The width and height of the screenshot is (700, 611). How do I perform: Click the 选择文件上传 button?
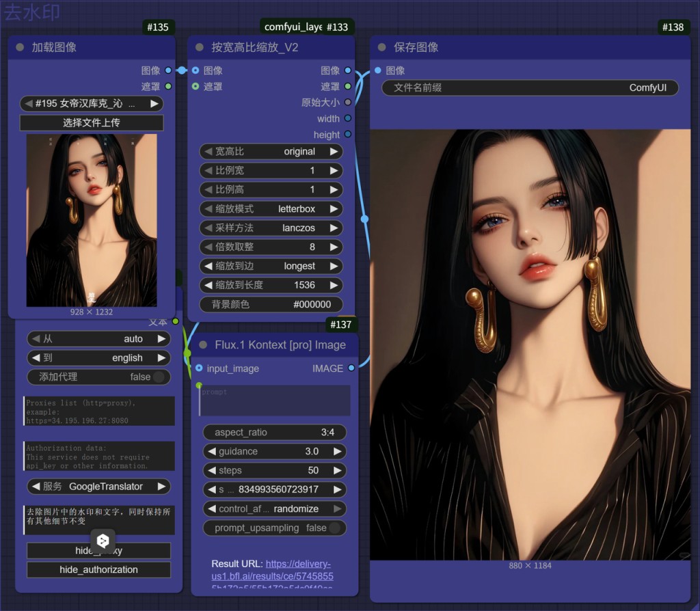tap(92, 123)
